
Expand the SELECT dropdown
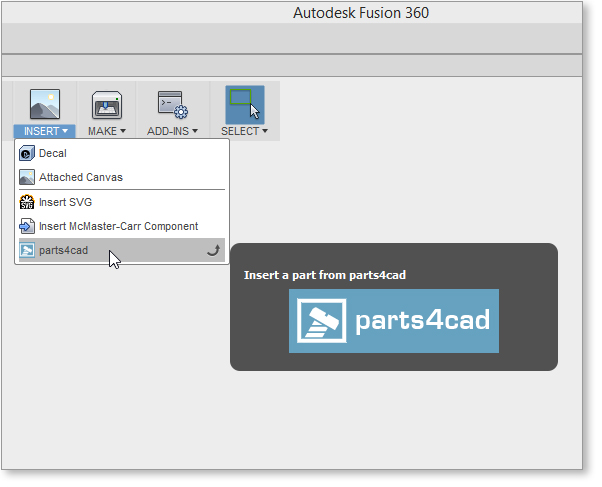point(244,131)
